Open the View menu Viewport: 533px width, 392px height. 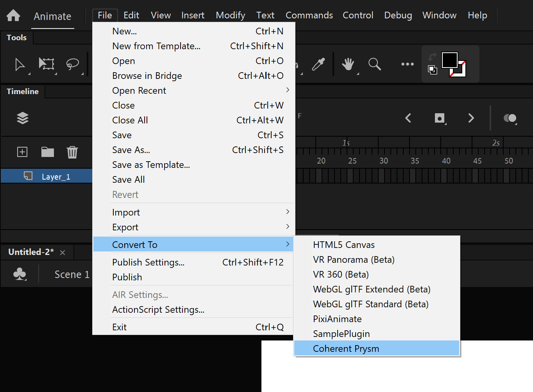[161, 15]
